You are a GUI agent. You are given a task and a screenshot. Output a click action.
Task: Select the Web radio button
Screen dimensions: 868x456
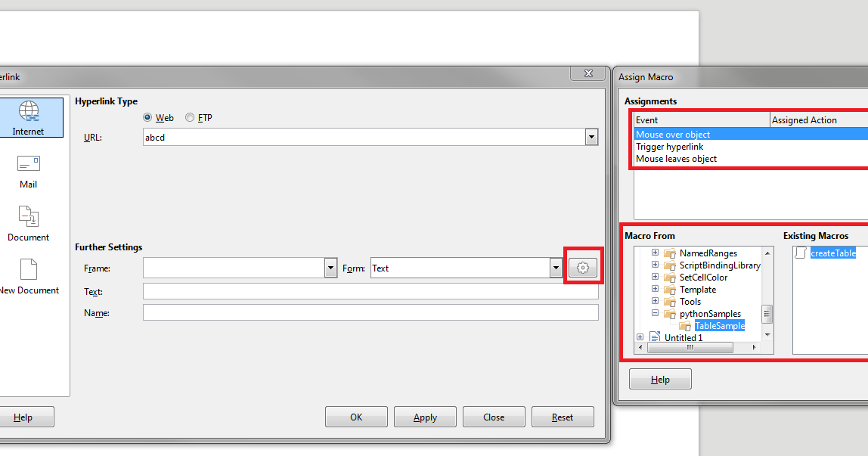(147, 117)
